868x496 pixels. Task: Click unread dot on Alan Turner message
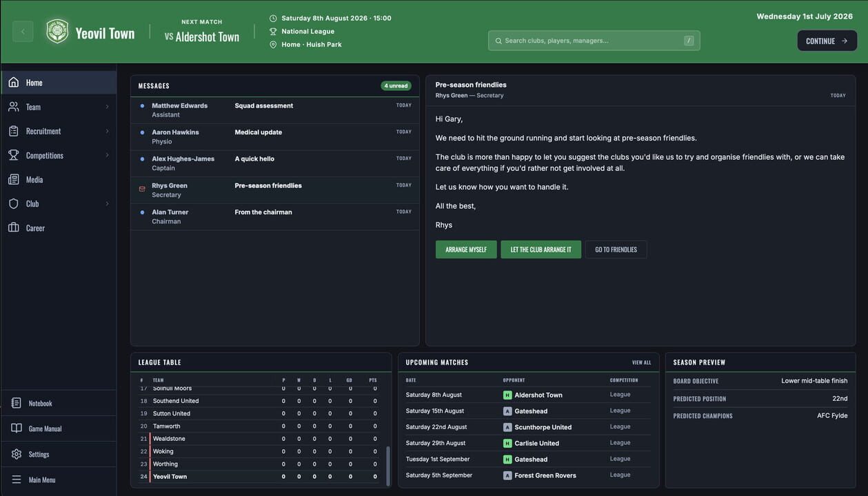tap(142, 213)
